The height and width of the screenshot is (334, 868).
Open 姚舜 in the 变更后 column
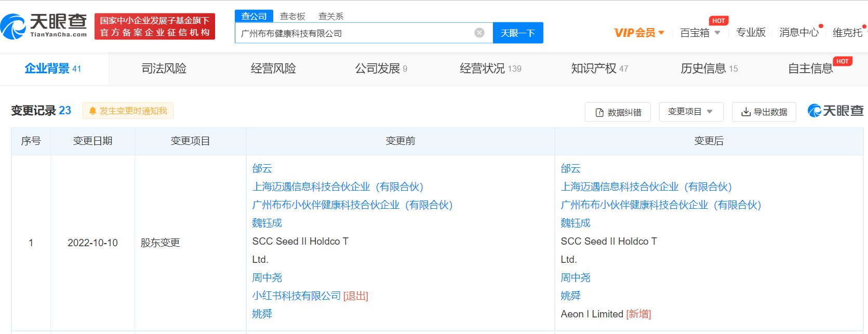click(x=570, y=296)
